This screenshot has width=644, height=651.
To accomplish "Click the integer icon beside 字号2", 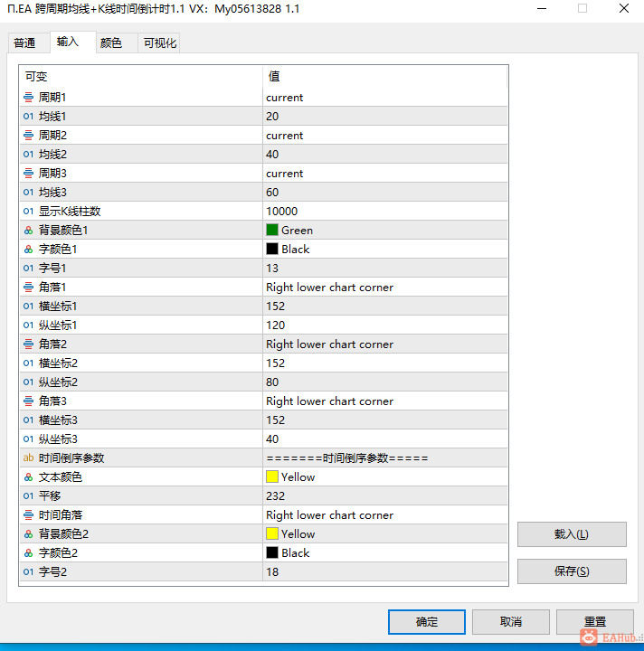I will [28, 572].
